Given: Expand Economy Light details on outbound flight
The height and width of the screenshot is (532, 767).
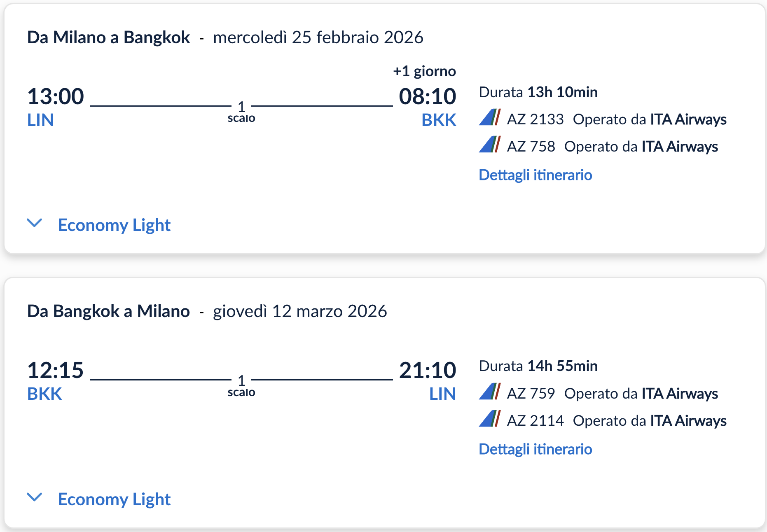Looking at the screenshot, I should (x=35, y=224).
